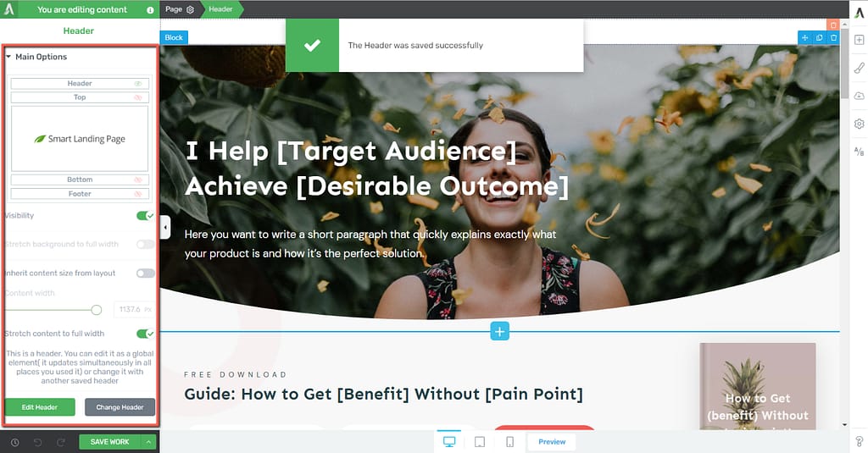Open settings gear icon in right sidebar
This screenshot has height=453, width=868.
tap(860, 124)
